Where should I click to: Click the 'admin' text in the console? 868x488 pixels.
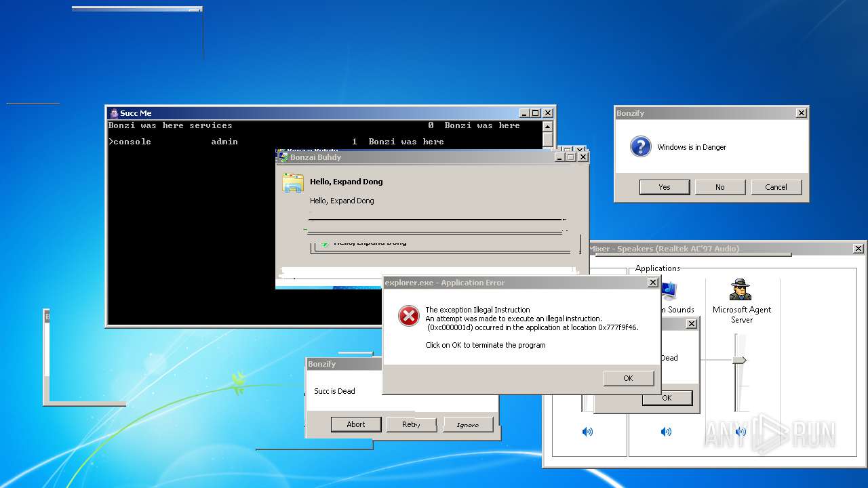224,142
